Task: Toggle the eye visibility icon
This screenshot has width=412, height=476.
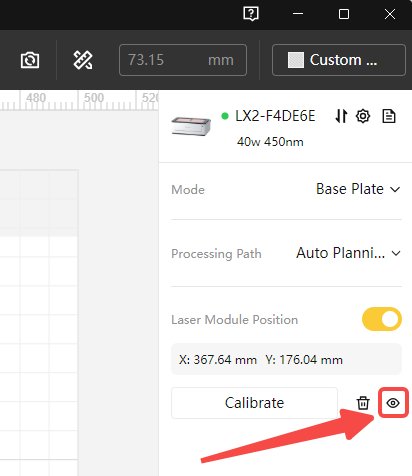Action: click(393, 403)
